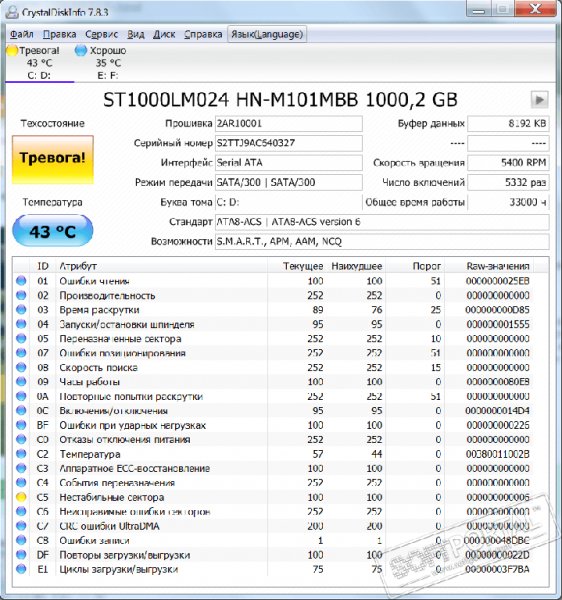The height and width of the screenshot is (600, 562).
Task: Click status icon for События переназначения
Action: tap(21, 483)
